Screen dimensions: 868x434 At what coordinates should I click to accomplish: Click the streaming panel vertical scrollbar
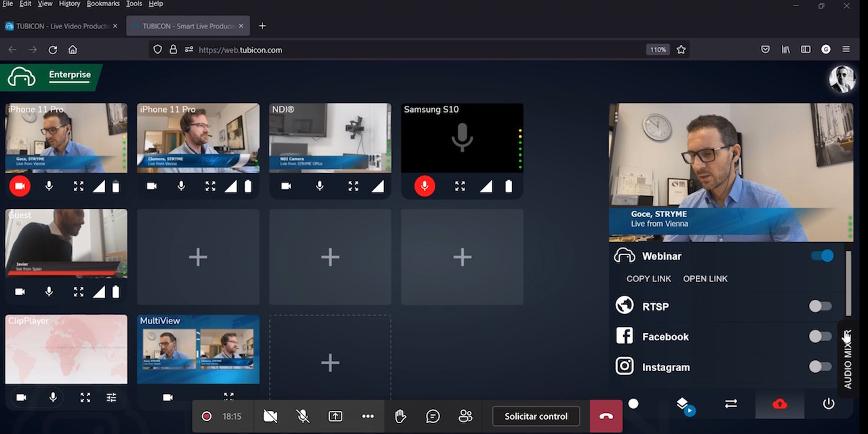(848, 283)
